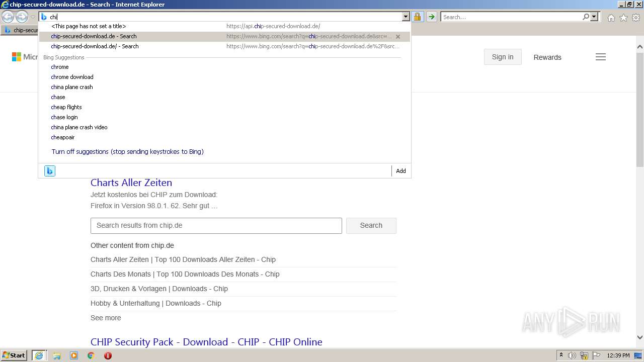The image size is (644, 362).
Task: Choose the 'cheap flights' suggestion
Action: pos(66,107)
